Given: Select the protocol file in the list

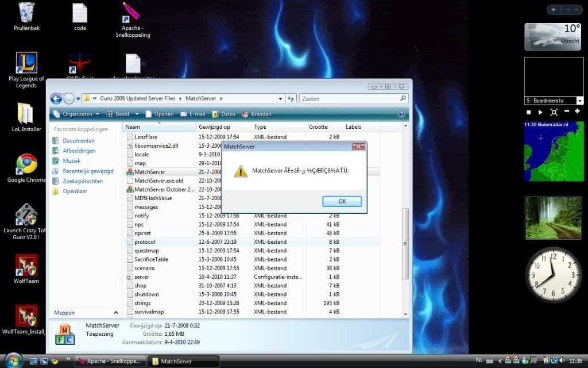Looking at the screenshot, I should click(145, 241).
